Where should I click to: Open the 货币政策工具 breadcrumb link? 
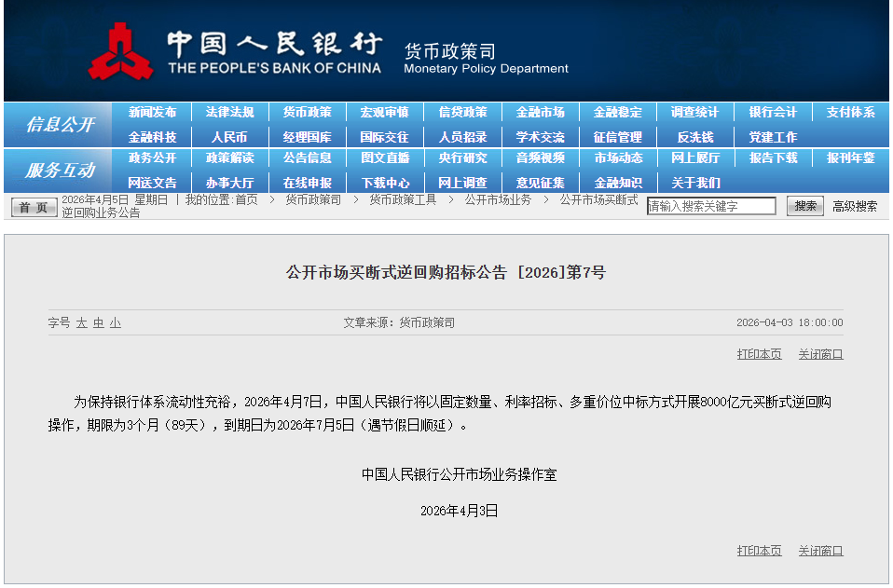(402, 199)
